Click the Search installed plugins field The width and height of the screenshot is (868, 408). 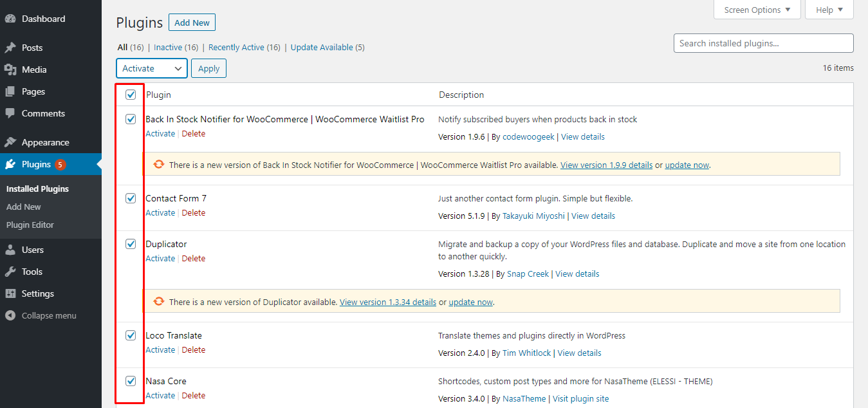[763, 43]
